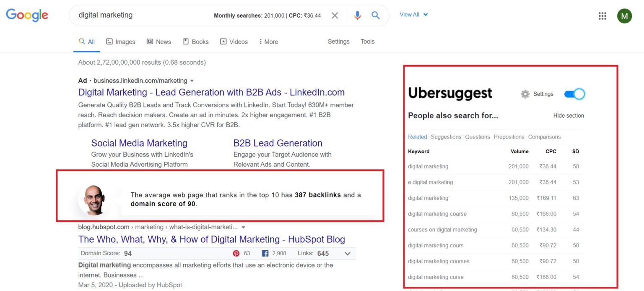This screenshot has height=291, width=644.
Task: Click the Domain Score 94 value
Action: click(128, 253)
